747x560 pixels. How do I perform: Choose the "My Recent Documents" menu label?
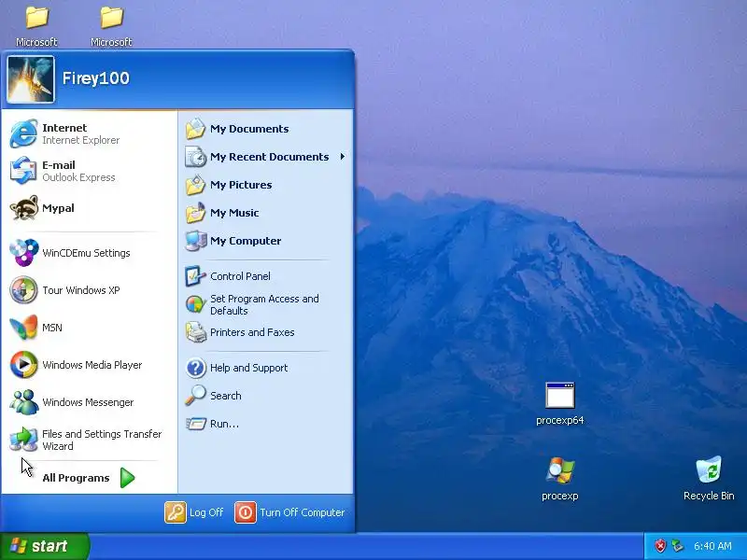point(269,157)
